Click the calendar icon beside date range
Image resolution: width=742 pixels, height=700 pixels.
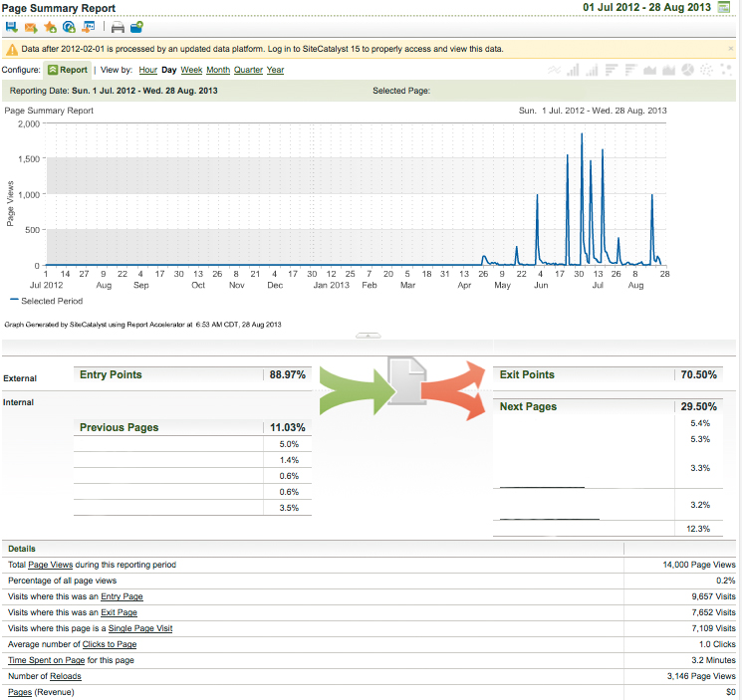point(723,7)
